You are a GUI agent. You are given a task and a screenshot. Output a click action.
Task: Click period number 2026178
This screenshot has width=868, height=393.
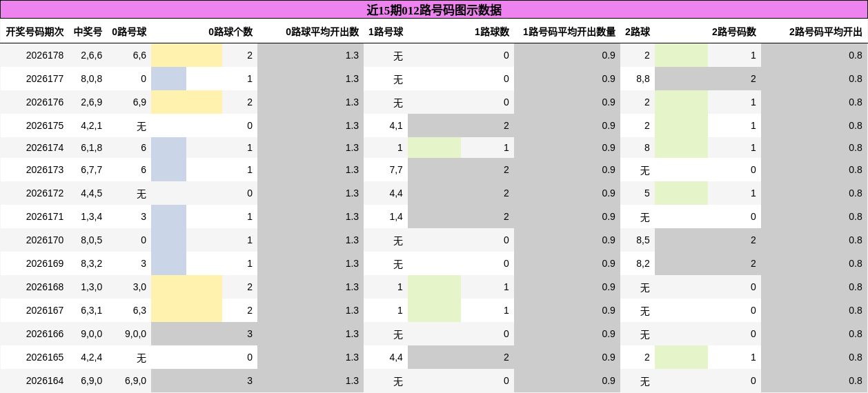click(x=45, y=55)
